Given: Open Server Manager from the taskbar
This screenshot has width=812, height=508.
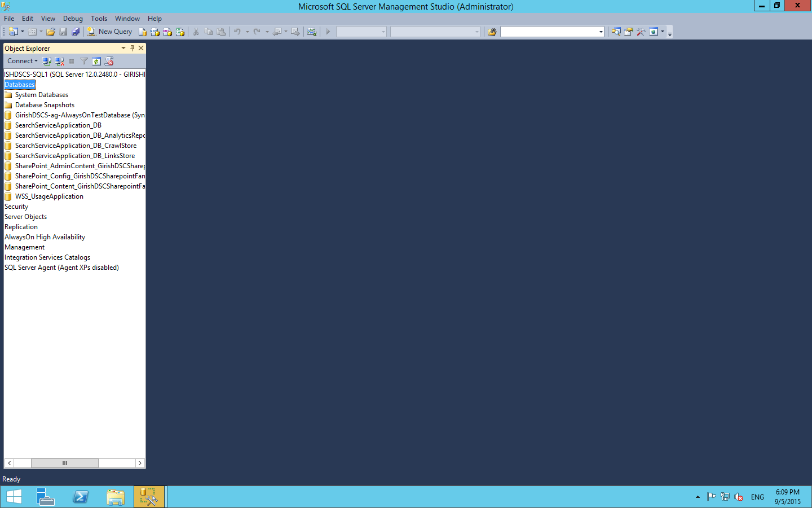Looking at the screenshot, I should tap(45, 497).
